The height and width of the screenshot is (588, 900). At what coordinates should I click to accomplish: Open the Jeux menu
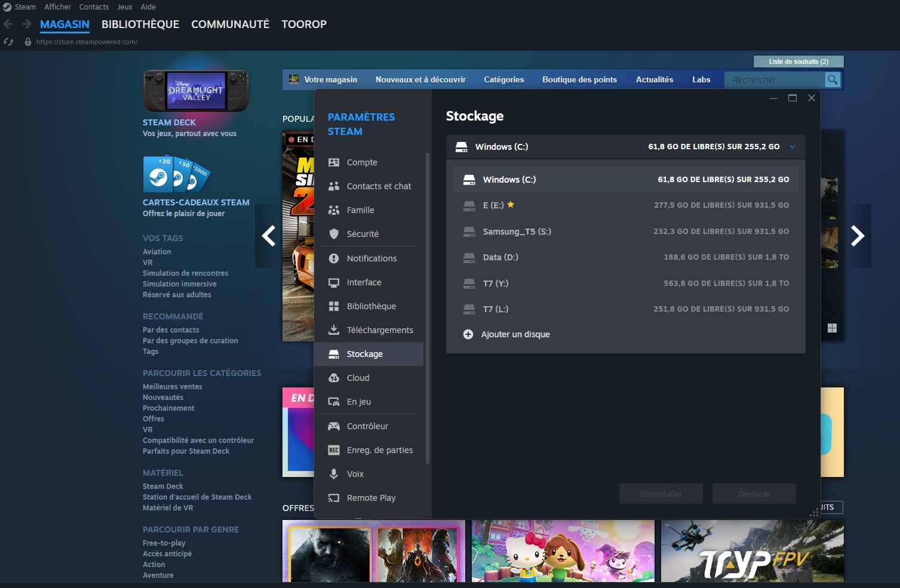[x=125, y=7]
